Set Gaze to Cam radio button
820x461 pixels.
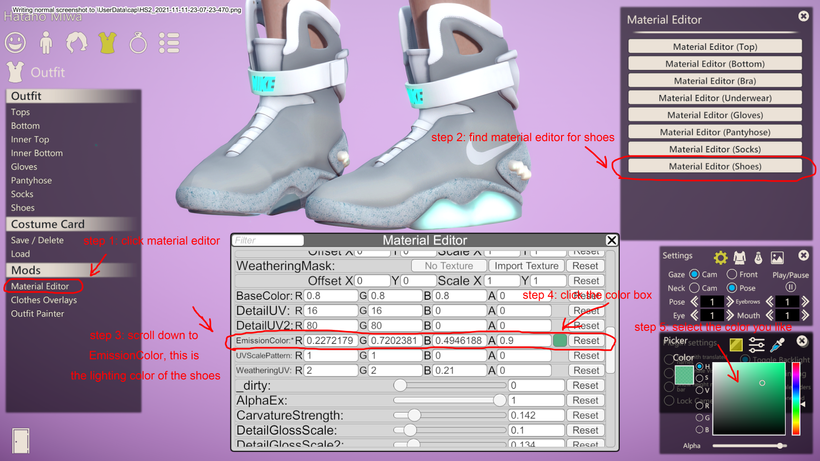pyautogui.click(x=694, y=274)
